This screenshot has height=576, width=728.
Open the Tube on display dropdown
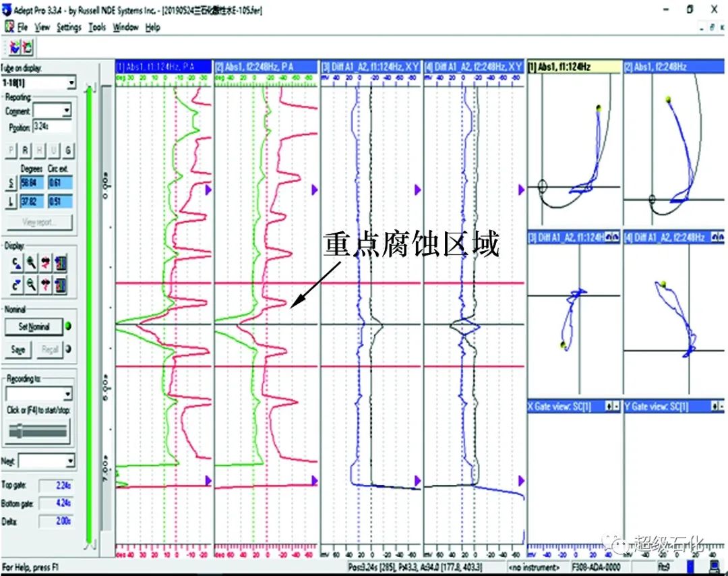(71, 83)
